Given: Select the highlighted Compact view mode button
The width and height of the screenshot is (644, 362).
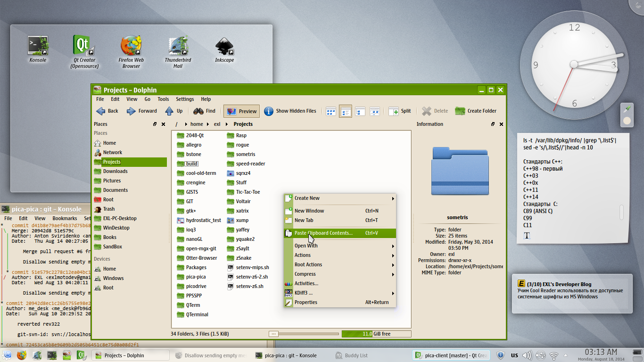Looking at the screenshot, I should pos(346,111).
